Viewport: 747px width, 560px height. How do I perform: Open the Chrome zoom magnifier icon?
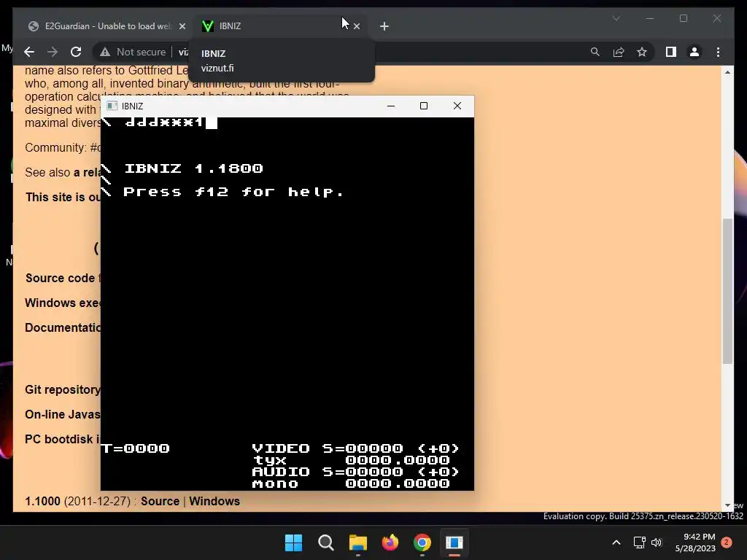click(595, 52)
